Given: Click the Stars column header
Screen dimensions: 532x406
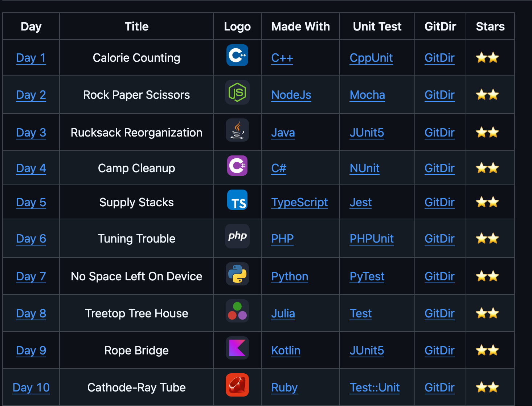Looking at the screenshot, I should point(490,27).
